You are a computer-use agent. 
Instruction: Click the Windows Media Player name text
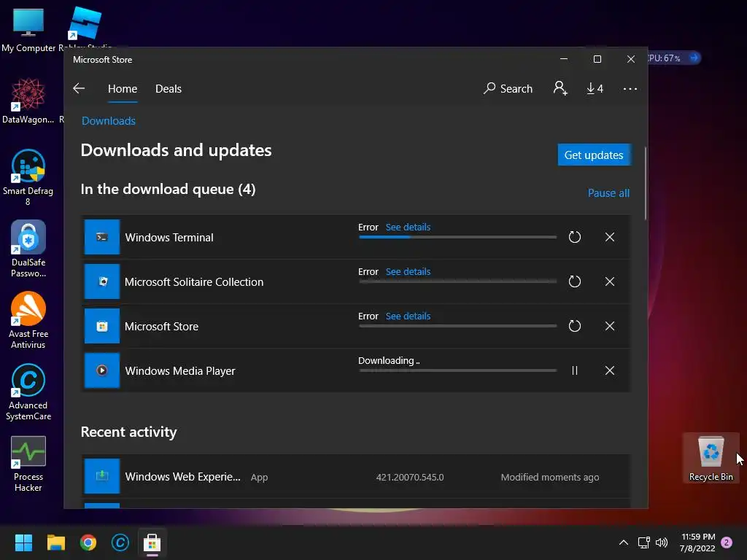[180, 371]
